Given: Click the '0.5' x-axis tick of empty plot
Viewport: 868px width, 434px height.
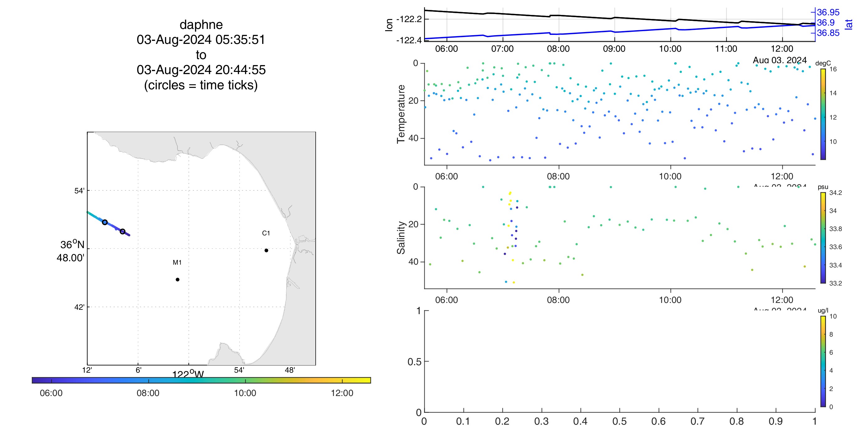Looking at the screenshot, I should [619, 422].
